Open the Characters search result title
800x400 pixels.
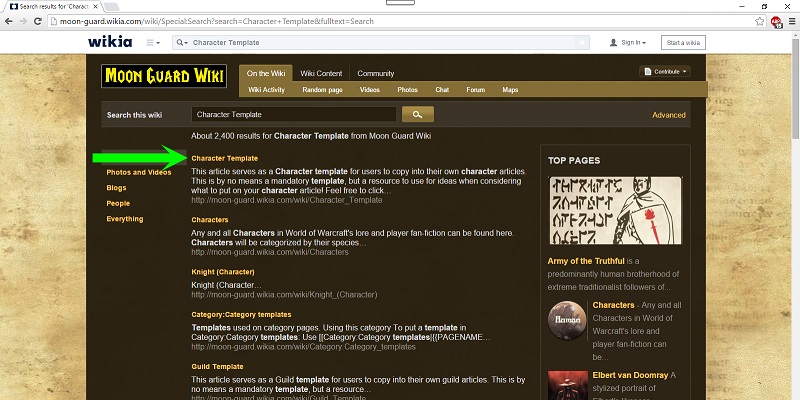click(x=210, y=220)
